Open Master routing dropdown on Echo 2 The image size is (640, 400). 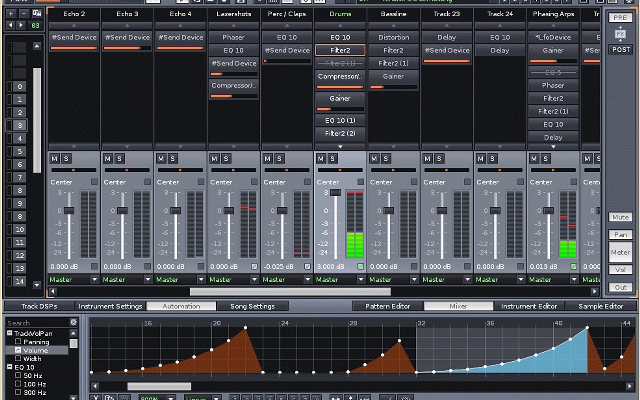[x=95, y=280]
